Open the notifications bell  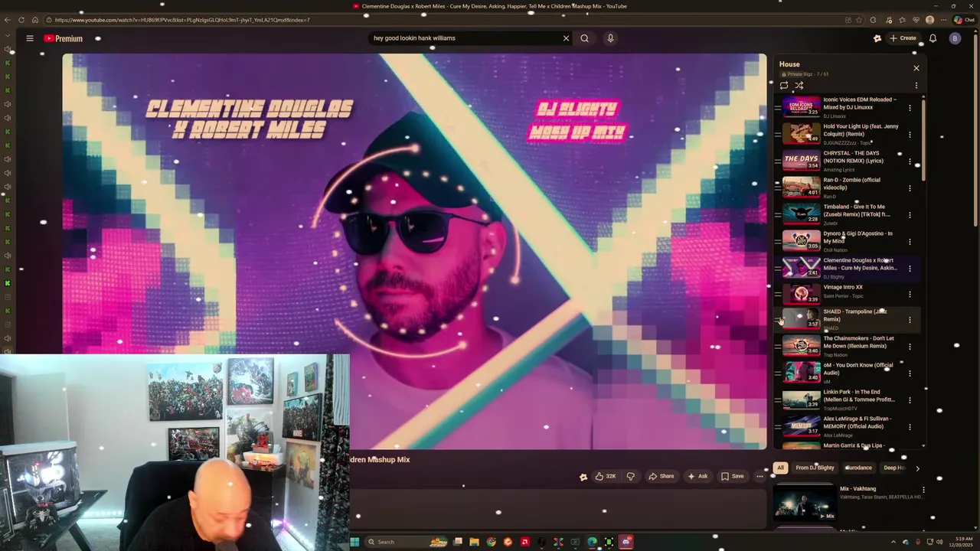click(x=933, y=38)
